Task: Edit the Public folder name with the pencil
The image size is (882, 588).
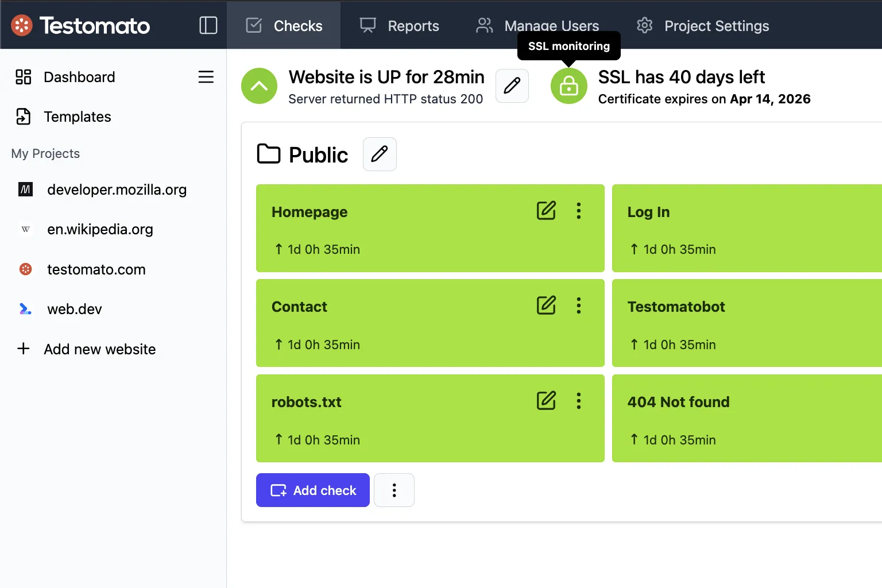Action: (379, 154)
